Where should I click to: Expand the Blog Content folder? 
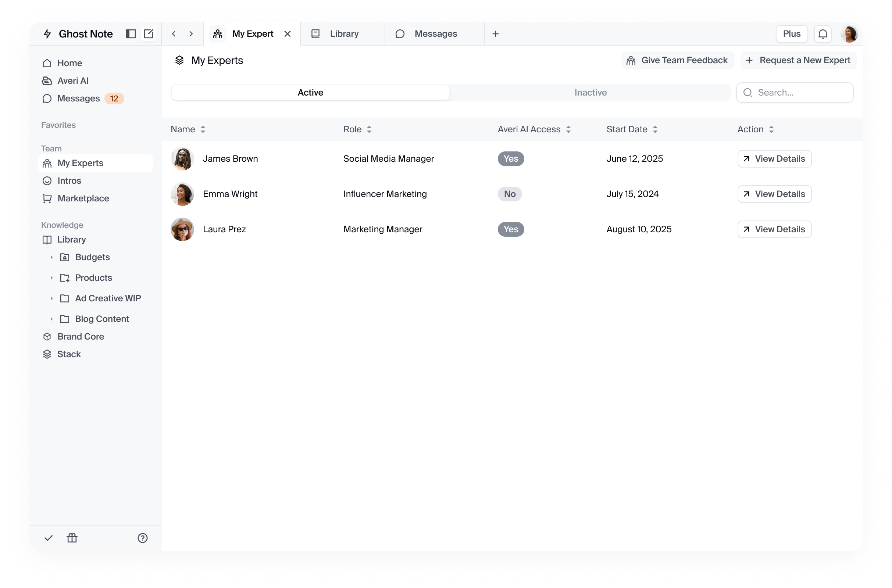[52, 319]
